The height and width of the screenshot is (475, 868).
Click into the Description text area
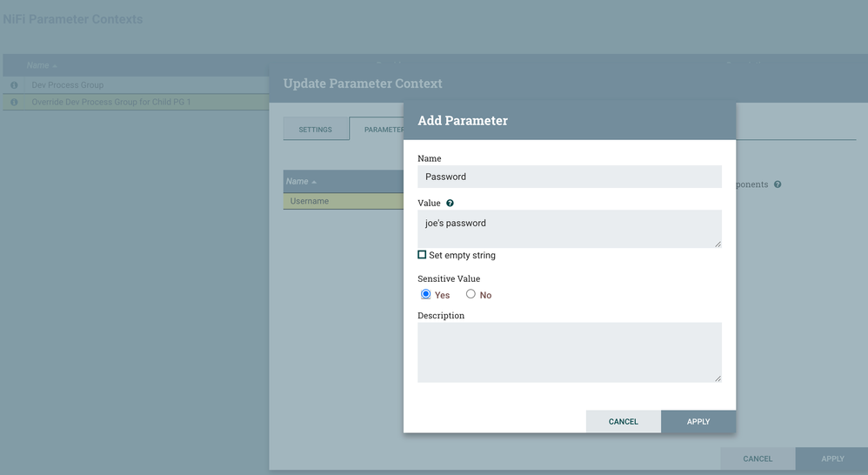[x=569, y=352]
